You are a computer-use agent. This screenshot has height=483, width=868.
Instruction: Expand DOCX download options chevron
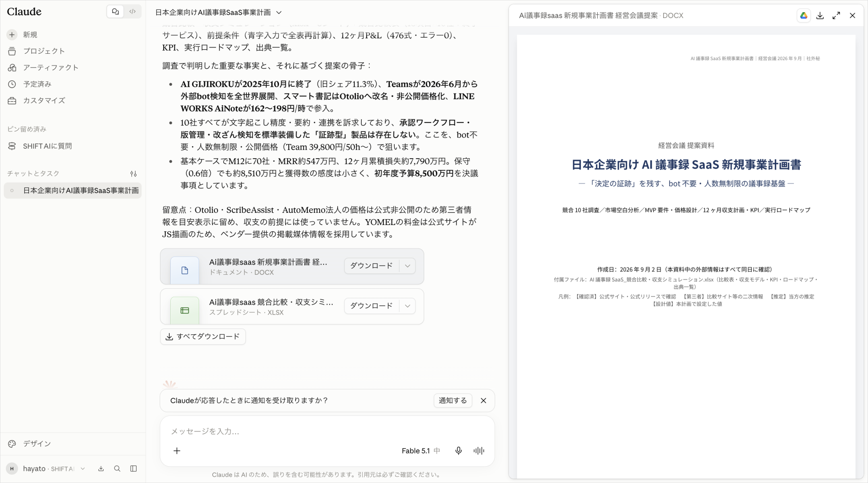pyautogui.click(x=407, y=266)
